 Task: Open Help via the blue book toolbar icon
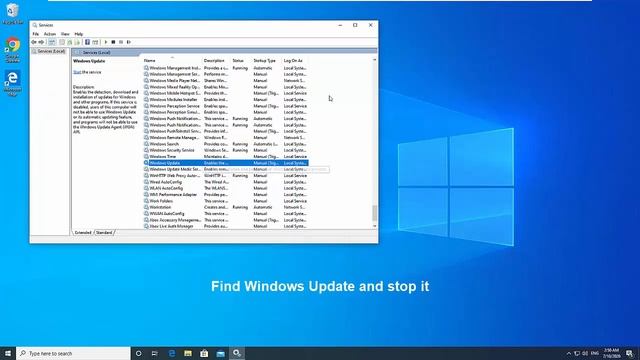pyautogui.click(x=87, y=42)
